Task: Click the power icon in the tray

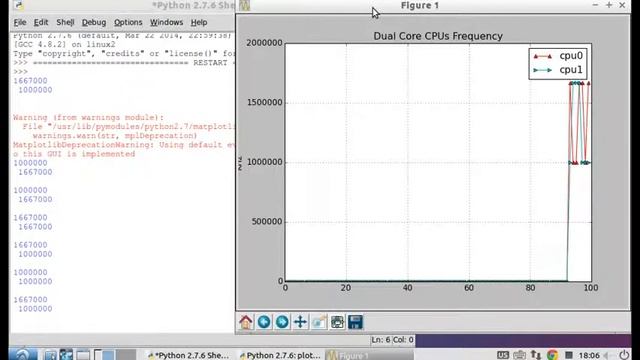Action: coord(624,355)
